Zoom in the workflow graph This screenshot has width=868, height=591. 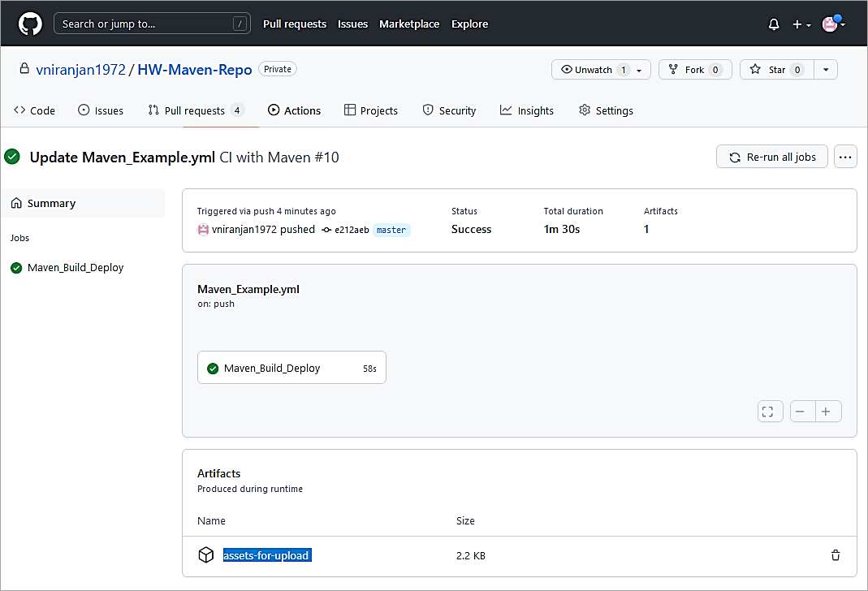pyautogui.click(x=827, y=412)
